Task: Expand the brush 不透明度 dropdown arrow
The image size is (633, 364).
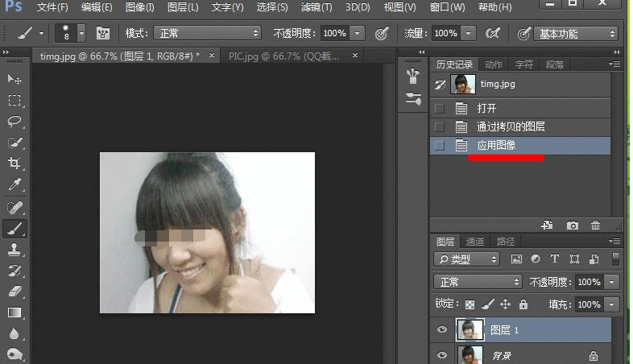Action: pos(357,33)
